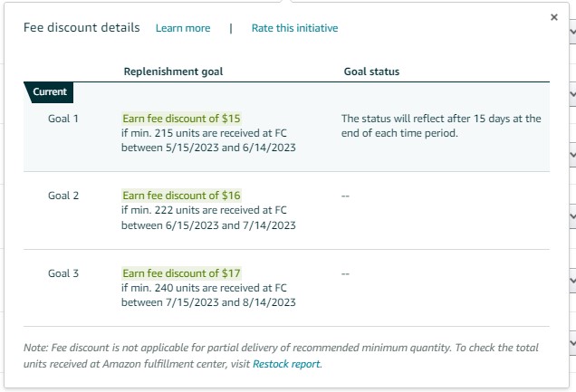Click the Goal 2 status dashes
Screen dimensions: 576x392
click(345, 196)
